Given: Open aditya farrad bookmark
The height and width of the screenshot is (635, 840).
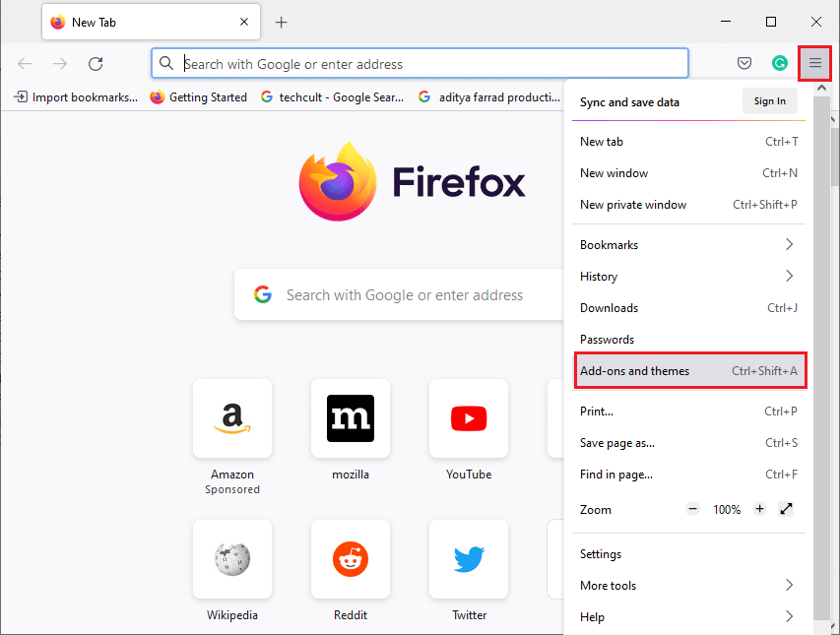Looking at the screenshot, I should pyautogui.click(x=489, y=96).
